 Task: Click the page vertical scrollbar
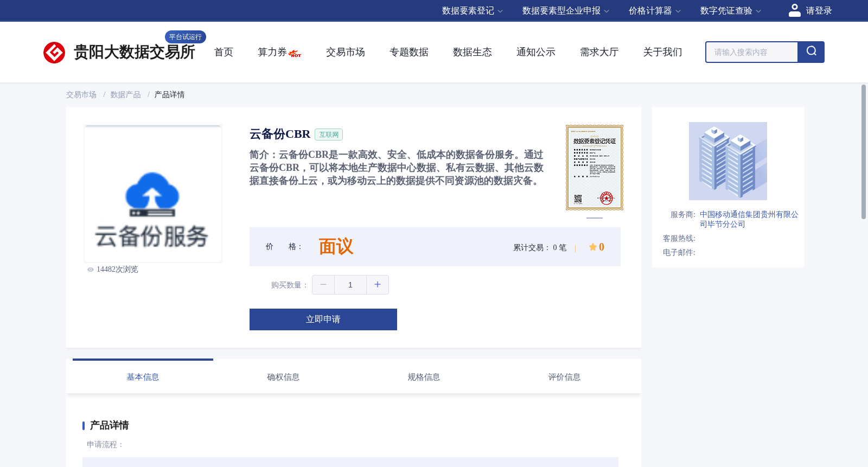click(864, 152)
